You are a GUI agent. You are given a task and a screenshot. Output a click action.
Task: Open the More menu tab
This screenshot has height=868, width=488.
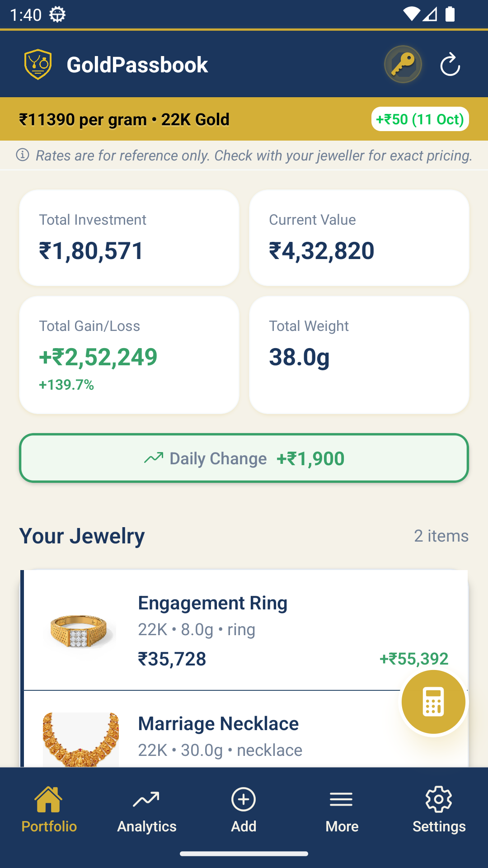click(342, 810)
